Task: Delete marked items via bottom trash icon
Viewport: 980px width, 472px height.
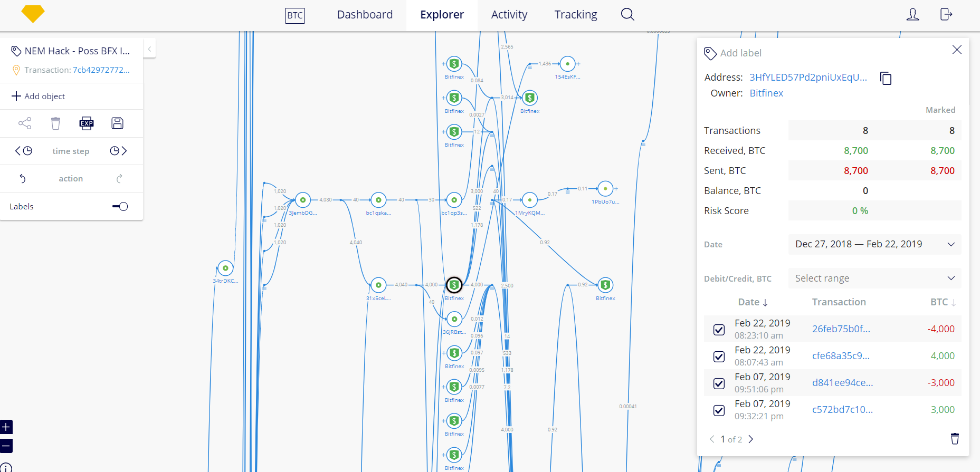Action: [955, 439]
